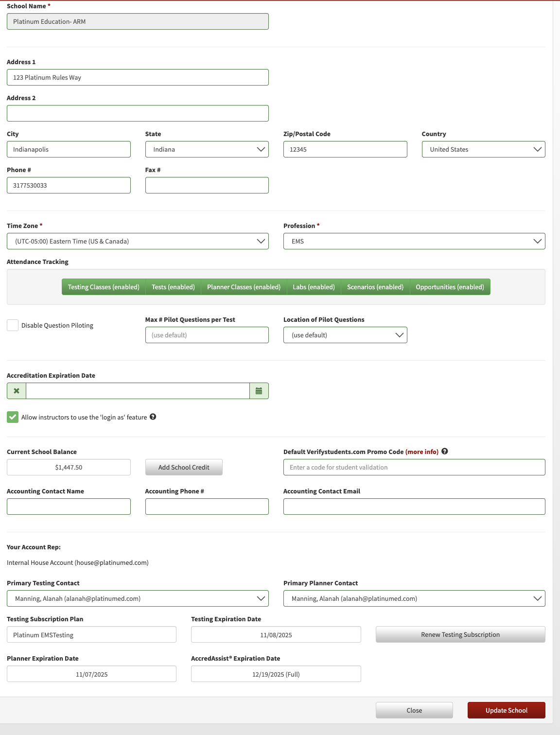Open the promo code 'more info' link

[x=422, y=452]
